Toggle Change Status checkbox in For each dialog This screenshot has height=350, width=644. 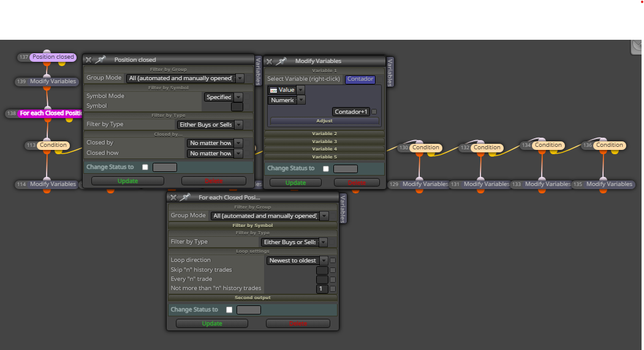pyautogui.click(x=229, y=310)
